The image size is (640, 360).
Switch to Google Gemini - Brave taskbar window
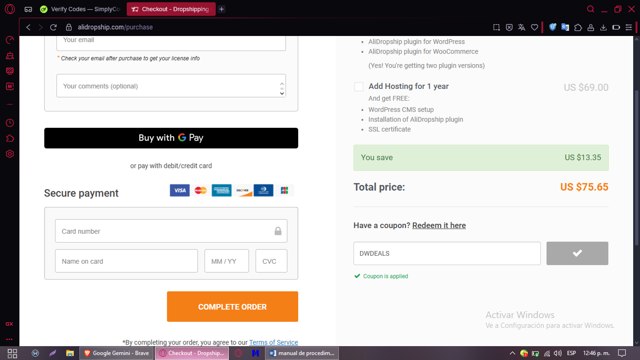click(x=117, y=353)
